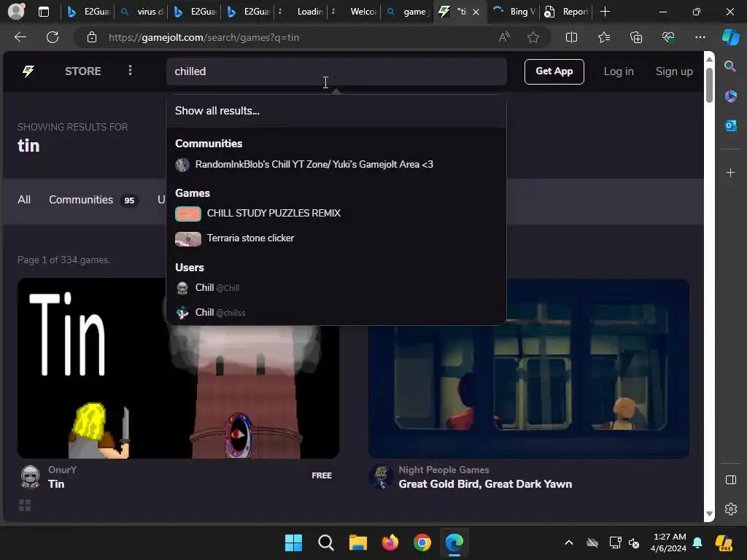Viewport: 747px width, 560px height.
Task: Reload the page with the refresh icon
Action: point(53,37)
